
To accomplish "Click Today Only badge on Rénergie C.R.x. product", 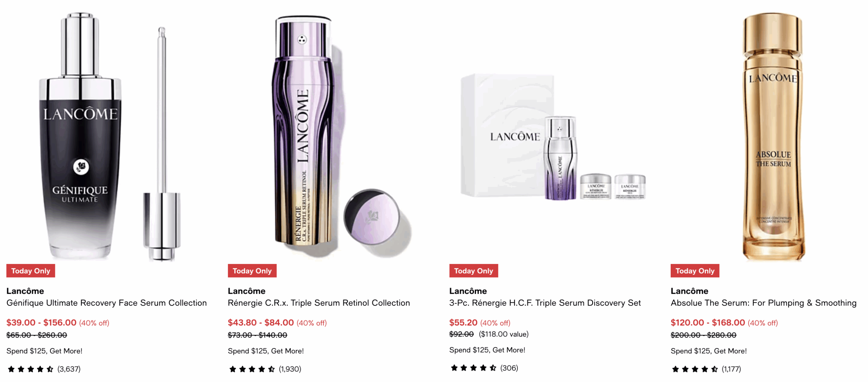I will point(252,271).
